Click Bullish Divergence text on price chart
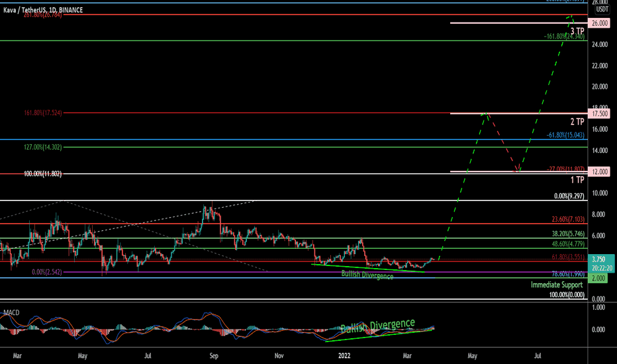Image resolution: width=617 pixels, height=364 pixels. coord(367,275)
